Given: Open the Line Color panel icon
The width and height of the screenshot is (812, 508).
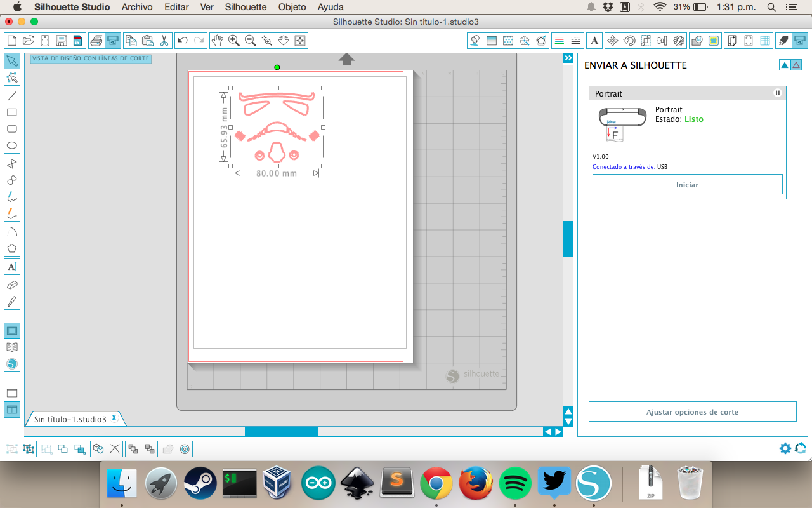Looking at the screenshot, I should pyautogui.click(x=560, y=41).
